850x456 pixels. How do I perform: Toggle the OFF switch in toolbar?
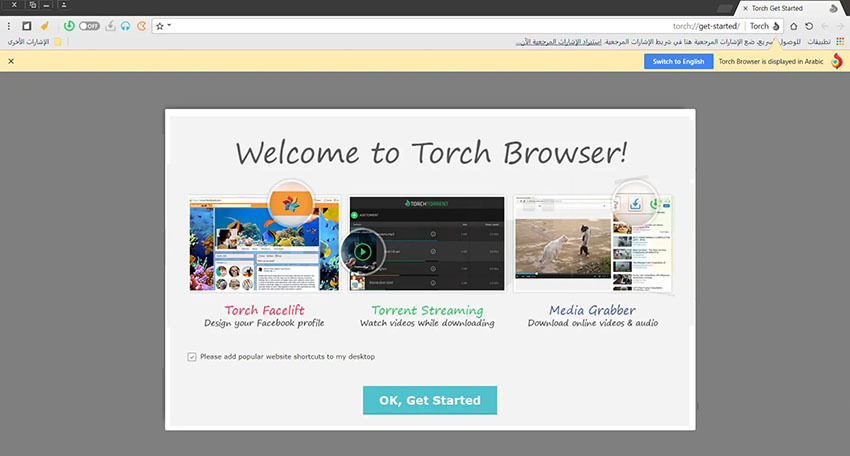(x=89, y=25)
